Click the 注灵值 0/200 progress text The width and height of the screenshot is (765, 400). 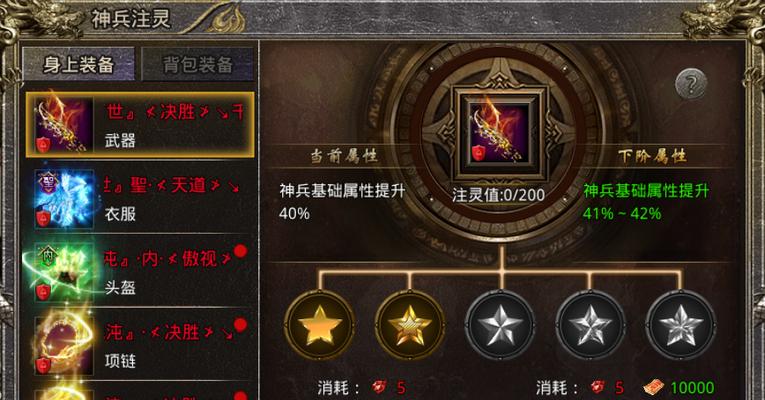coord(498,195)
